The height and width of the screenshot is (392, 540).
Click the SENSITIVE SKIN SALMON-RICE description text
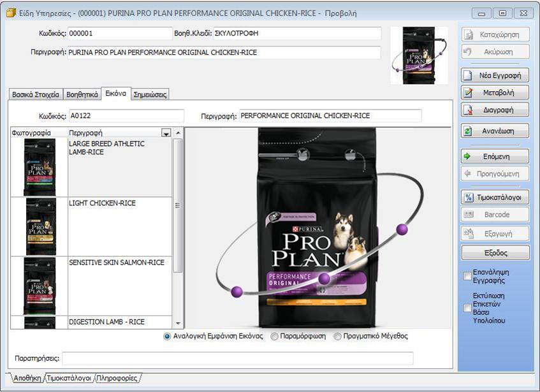point(117,262)
